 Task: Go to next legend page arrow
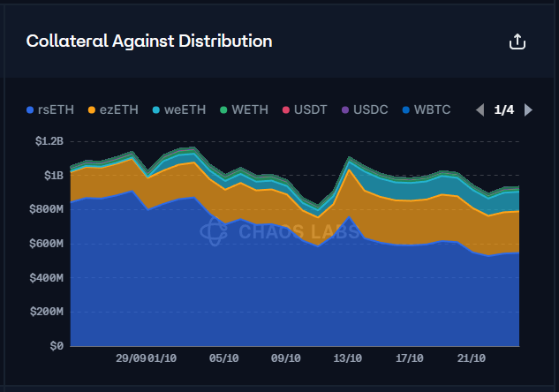(x=528, y=109)
